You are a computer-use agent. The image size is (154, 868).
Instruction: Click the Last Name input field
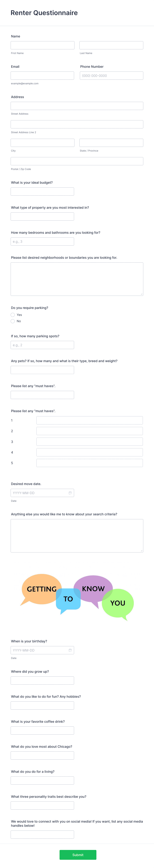click(111, 45)
